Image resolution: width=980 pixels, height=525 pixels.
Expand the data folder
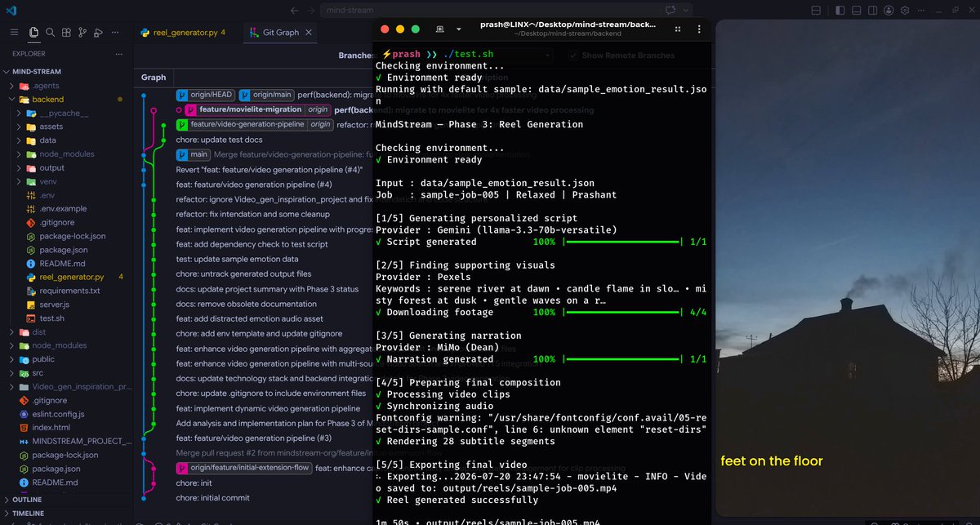[x=67, y=140]
